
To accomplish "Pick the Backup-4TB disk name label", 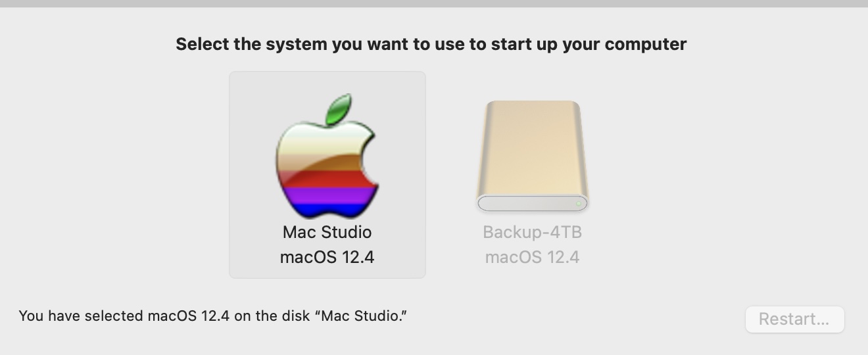I will point(532,232).
